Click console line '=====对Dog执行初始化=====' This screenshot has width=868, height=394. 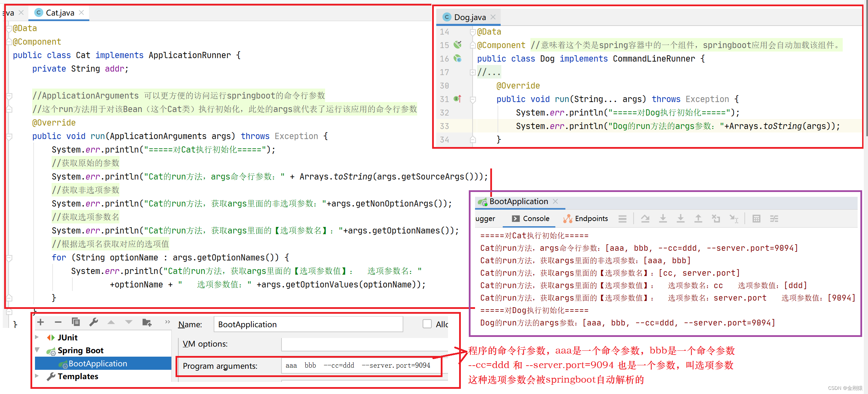534,310
